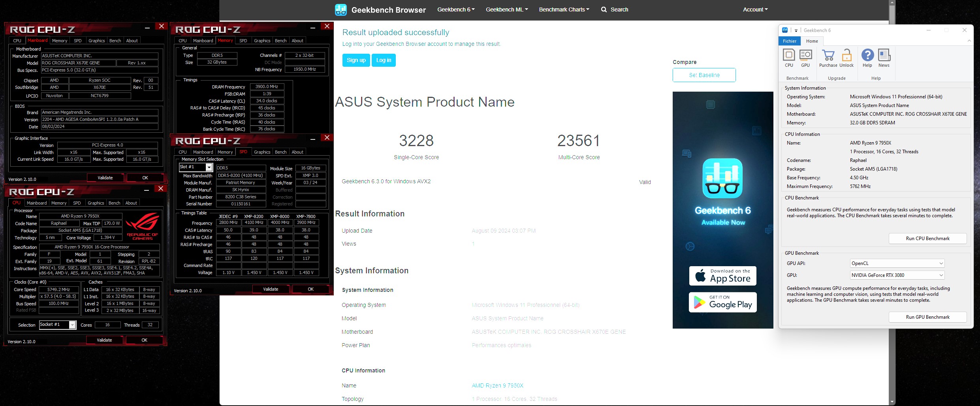Click the Core Speed 5749.2 MHz value

pyautogui.click(x=58, y=289)
